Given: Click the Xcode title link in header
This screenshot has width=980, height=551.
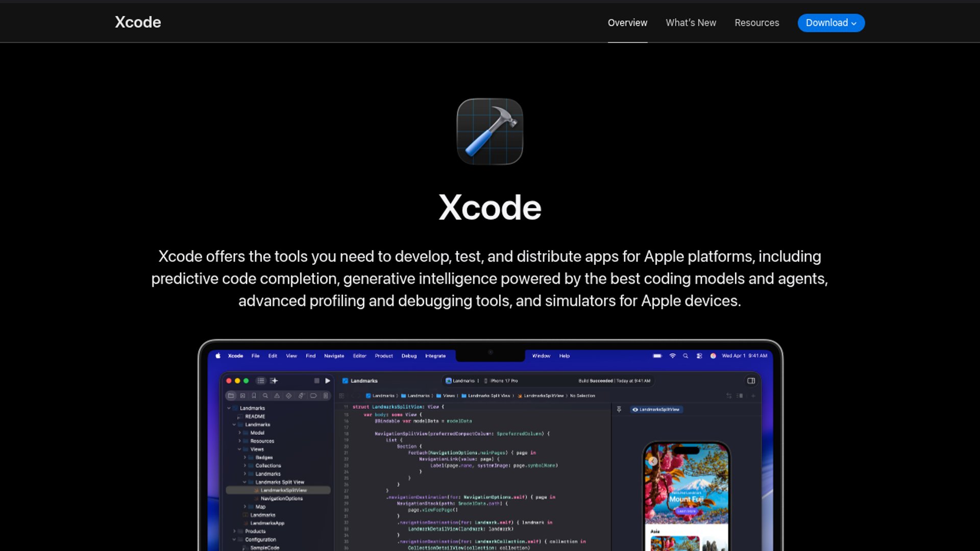Looking at the screenshot, I should coord(138,22).
